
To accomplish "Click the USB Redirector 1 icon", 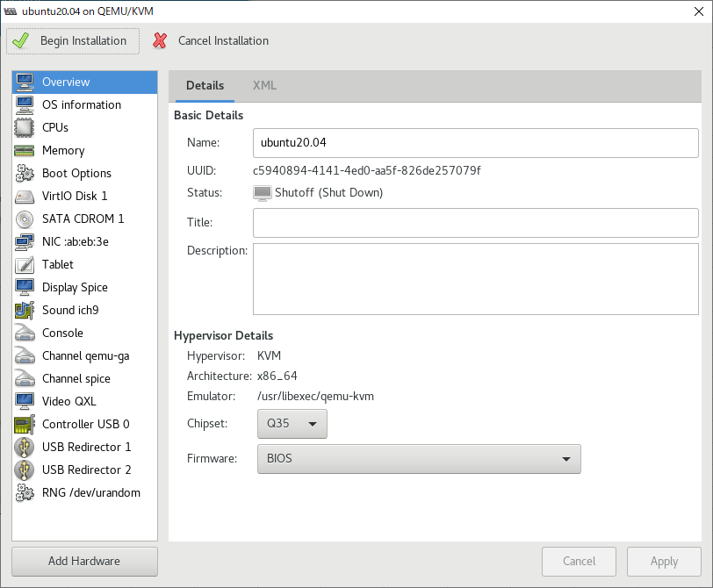I will [25, 447].
